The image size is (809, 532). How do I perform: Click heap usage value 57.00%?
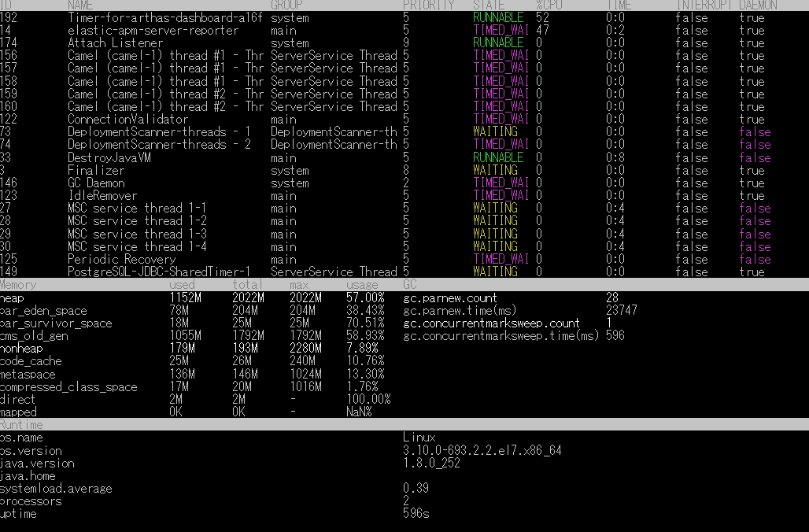365,297
